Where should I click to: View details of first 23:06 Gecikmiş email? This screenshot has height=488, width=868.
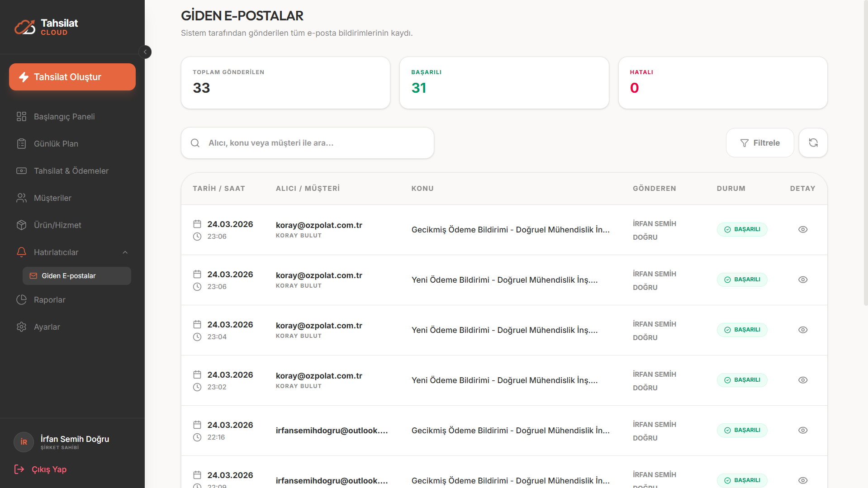click(802, 230)
